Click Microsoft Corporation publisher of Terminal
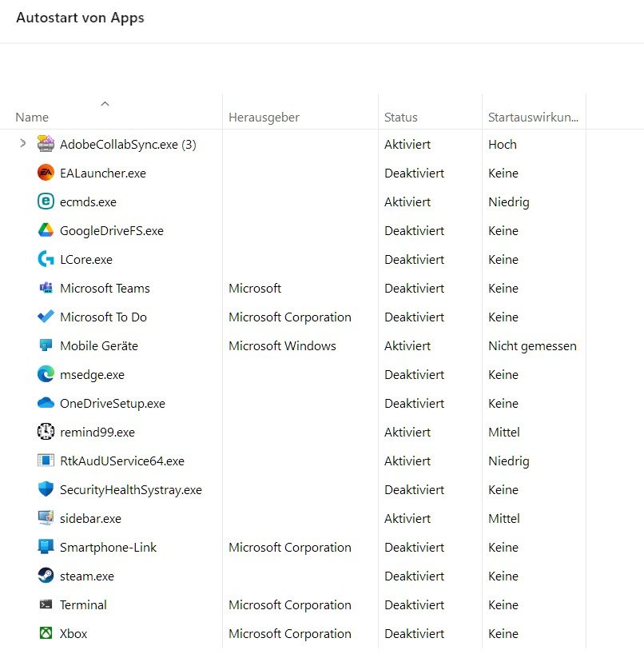 click(x=289, y=605)
